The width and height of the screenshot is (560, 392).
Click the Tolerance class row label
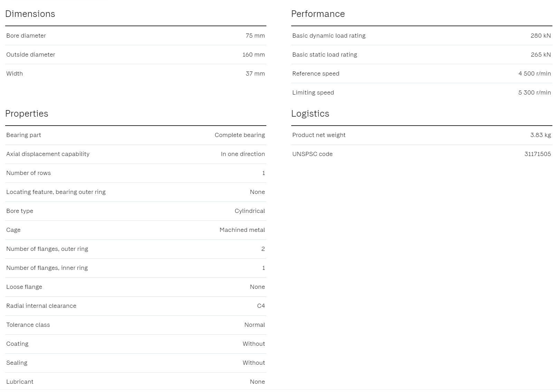pyautogui.click(x=28, y=325)
